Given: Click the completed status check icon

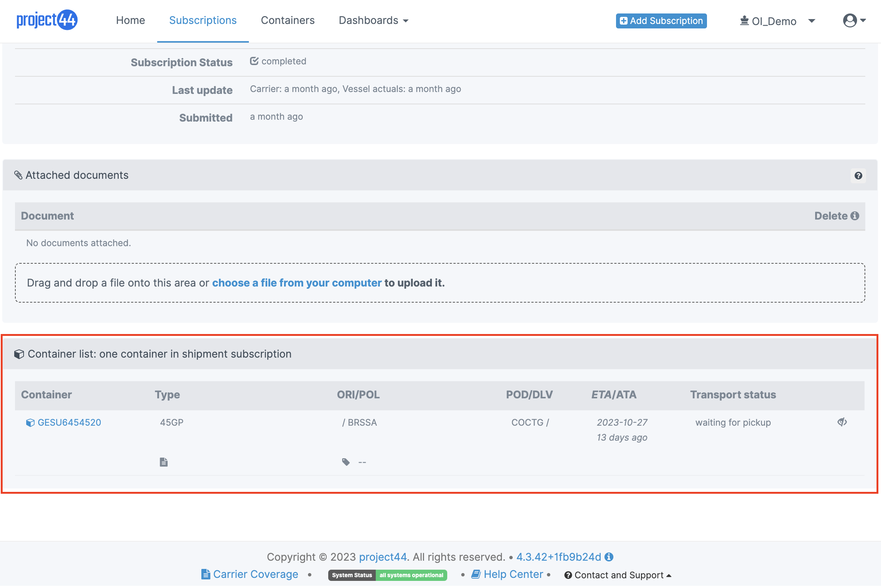Looking at the screenshot, I should [254, 61].
